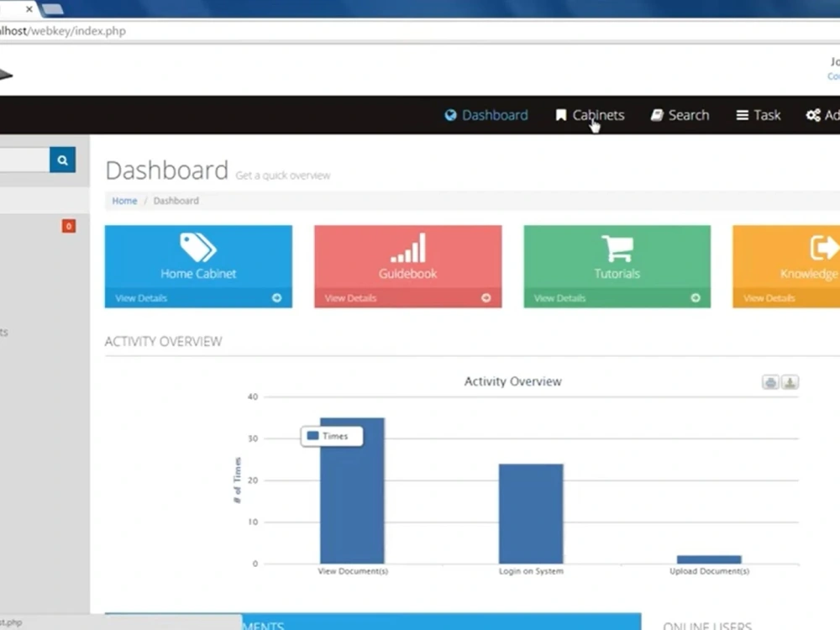
Task: Click the Dashboard breadcrumb text
Action: 176,201
